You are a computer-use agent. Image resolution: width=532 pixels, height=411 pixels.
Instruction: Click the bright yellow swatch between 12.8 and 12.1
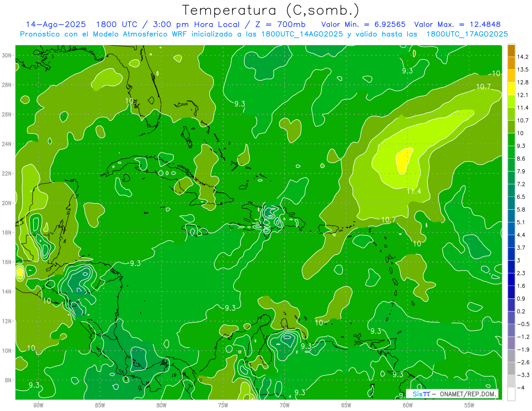tap(511, 89)
